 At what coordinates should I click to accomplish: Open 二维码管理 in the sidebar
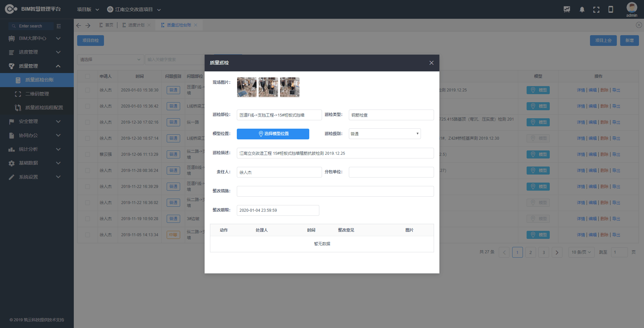[x=37, y=94]
